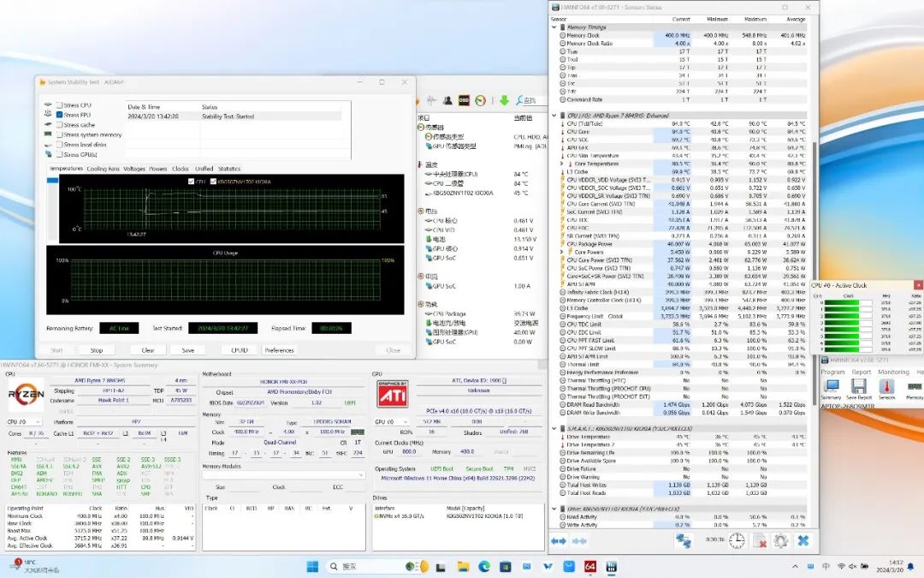
Task: Click Clear button in stability test
Action: [148, 350]
